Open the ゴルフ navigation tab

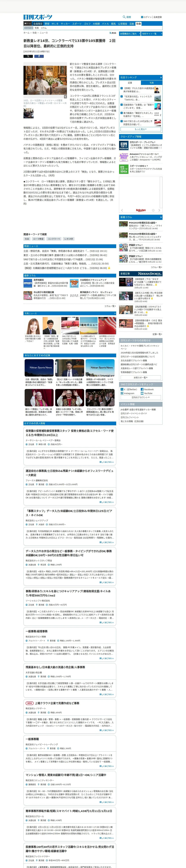pyautogui.click(x=87, y=24)
